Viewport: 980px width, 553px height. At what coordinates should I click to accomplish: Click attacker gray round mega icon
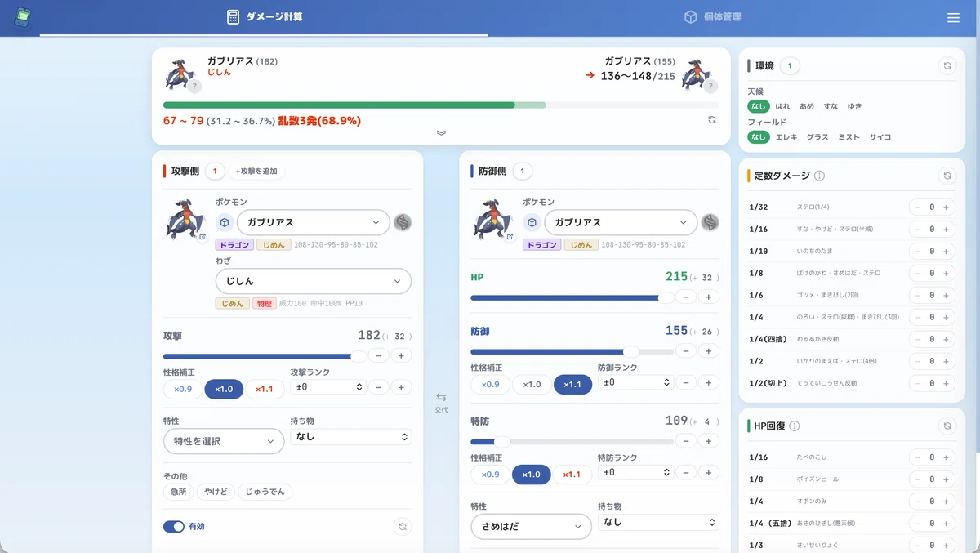[402, 222]
